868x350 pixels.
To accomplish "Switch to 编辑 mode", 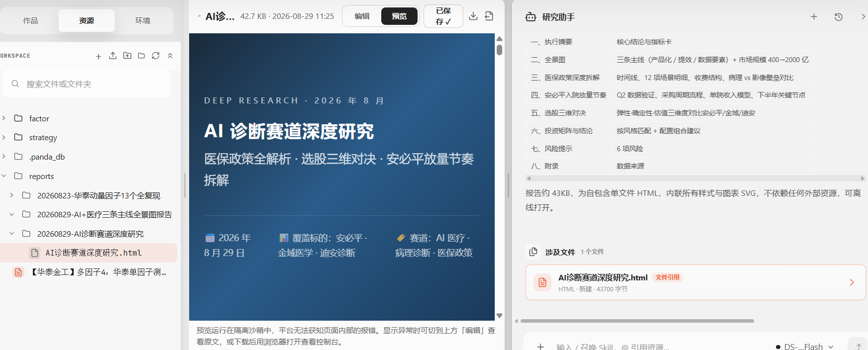I will 362,16.
